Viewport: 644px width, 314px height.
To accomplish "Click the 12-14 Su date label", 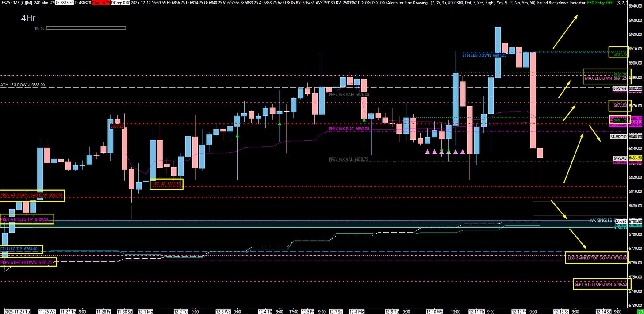I will pyautogui.click(x=603, y=311).
